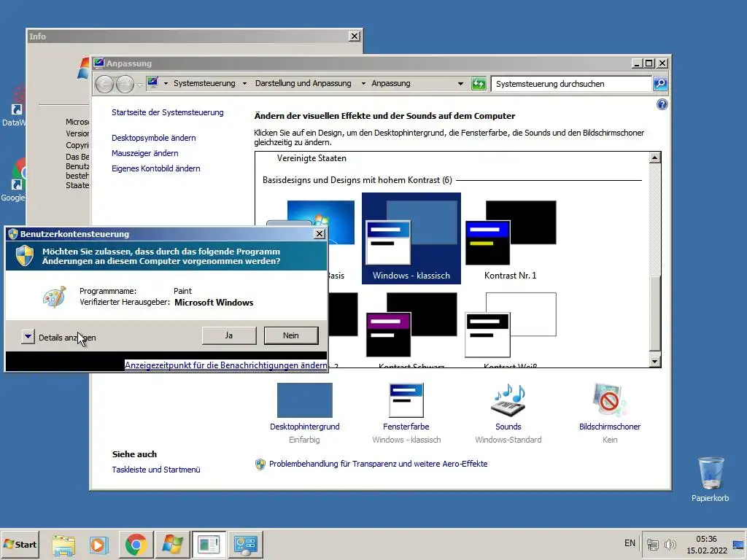Select the Kontrast Schwarz theme thumbnail
This screenshot has height=560, width=747.
(411, 324)
